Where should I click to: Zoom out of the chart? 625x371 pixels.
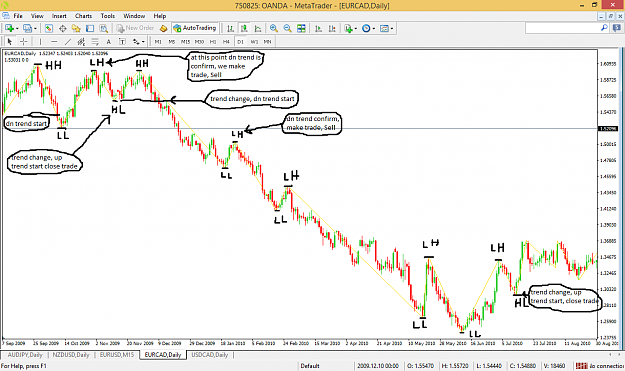(x=287, y=28)
